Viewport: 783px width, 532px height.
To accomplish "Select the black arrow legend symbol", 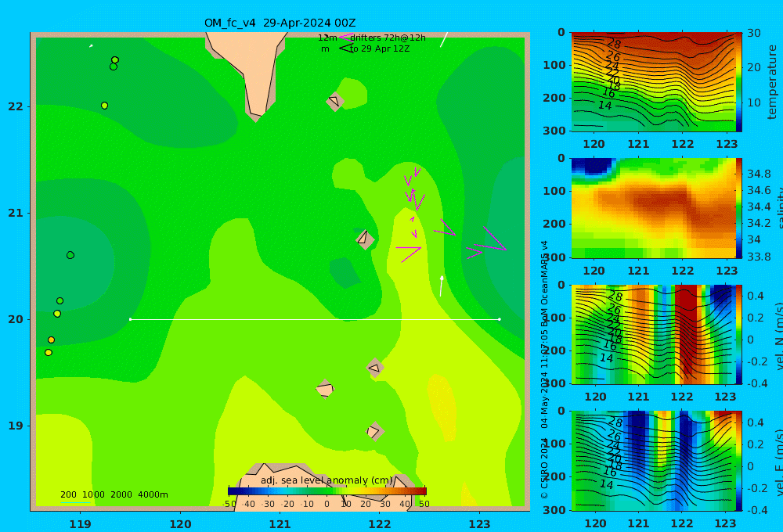I will [x=346, y=49].
